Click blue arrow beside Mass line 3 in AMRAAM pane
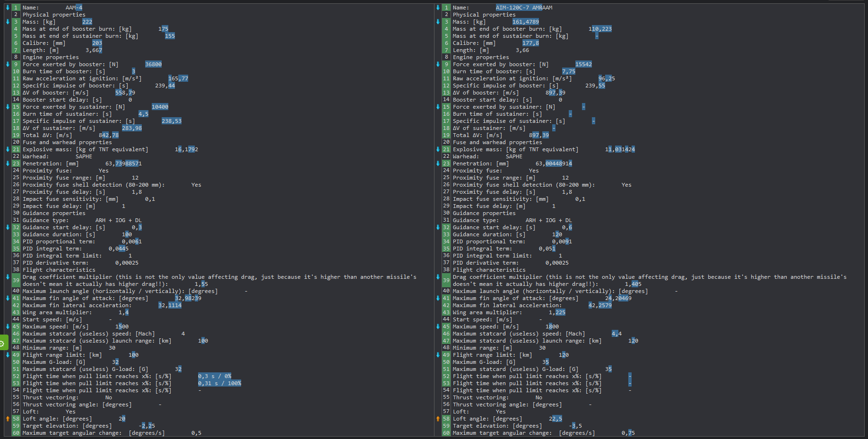The height and width of the screenshot is (439, 868). [x=438, y=22]
